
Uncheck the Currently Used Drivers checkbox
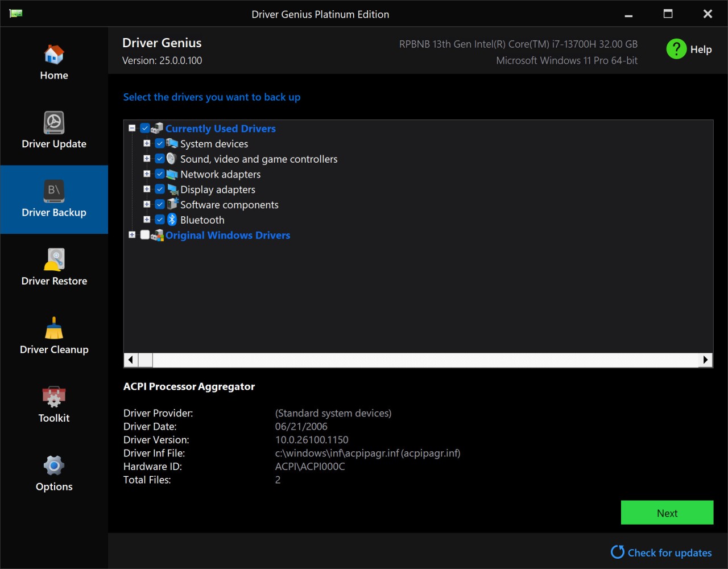coord(145,129)
